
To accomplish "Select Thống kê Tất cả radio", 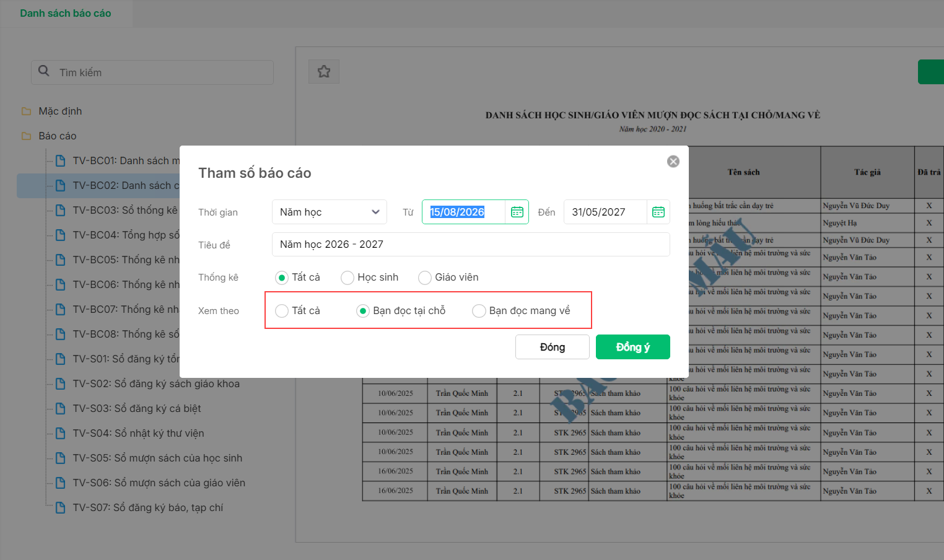I will coord(282,278).
